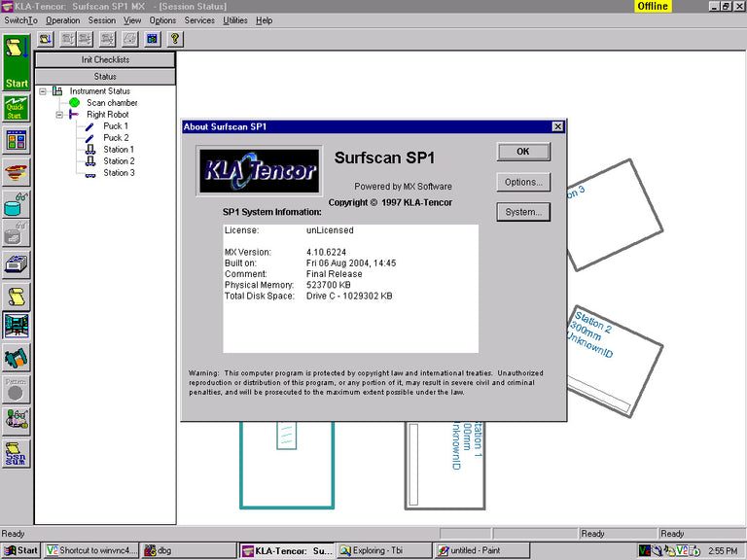Screen dimensions: 747x560
Task: Click the KLA-Tencor logo image
Action: click(259, 171)
